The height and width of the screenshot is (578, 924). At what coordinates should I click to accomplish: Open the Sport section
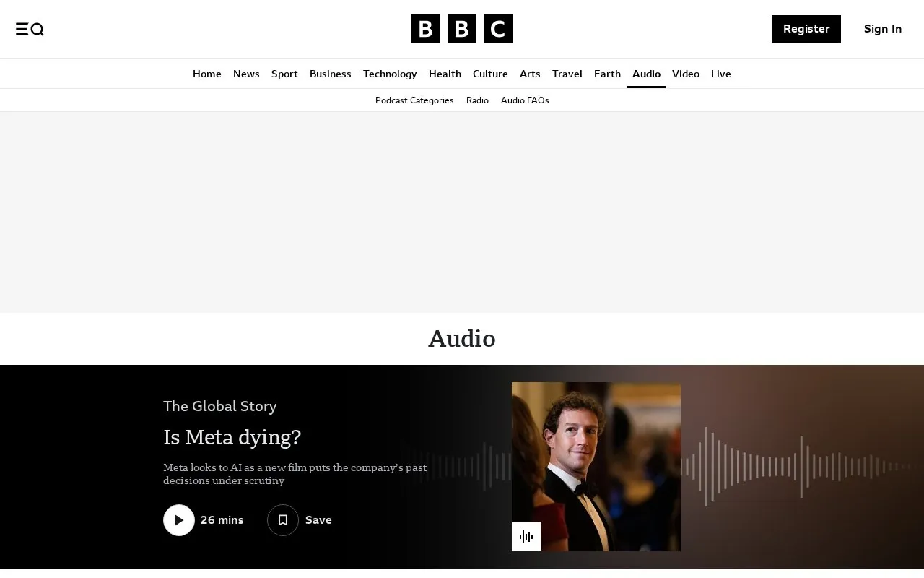click(x=284, y=74)
